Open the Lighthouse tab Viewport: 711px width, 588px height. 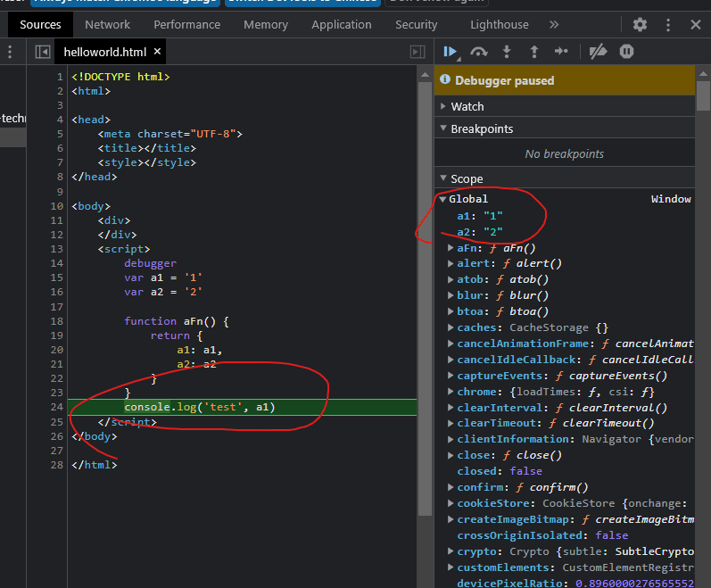[x=499, y=25]
